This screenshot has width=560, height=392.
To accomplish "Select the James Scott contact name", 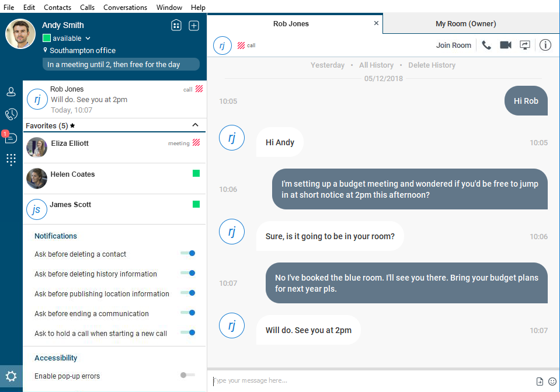I will click(70, 204).
